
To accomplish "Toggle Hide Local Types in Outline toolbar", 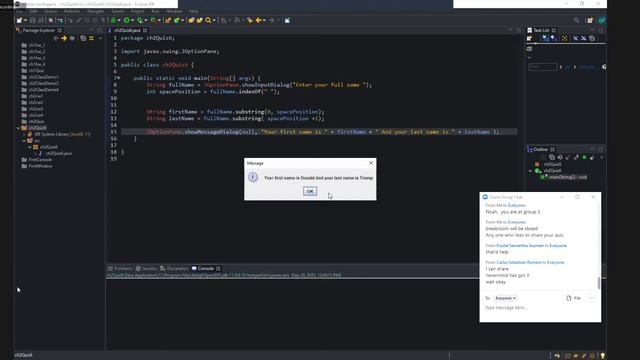I will point(592,157).
